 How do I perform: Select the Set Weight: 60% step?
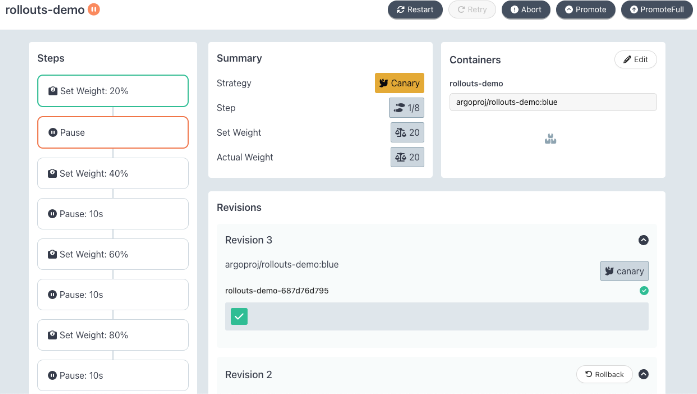113,254
